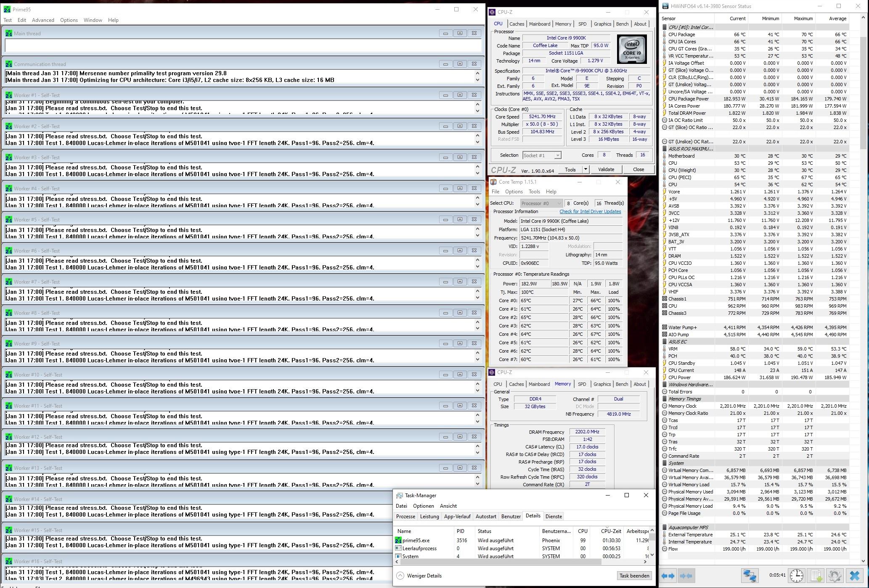
Task: Select CPU Package Power row in HWiNFO
Action: 754,99
